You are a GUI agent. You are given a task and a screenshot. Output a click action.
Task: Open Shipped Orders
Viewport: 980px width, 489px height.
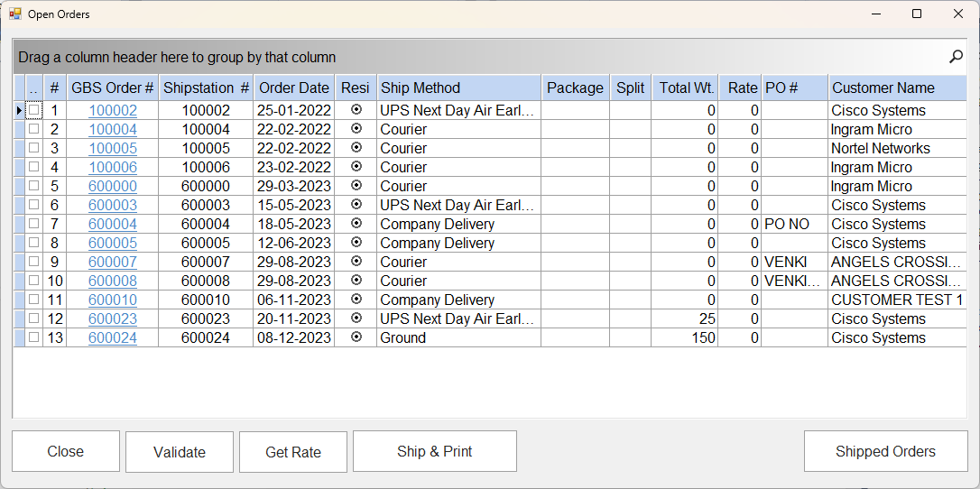[885, 451]
